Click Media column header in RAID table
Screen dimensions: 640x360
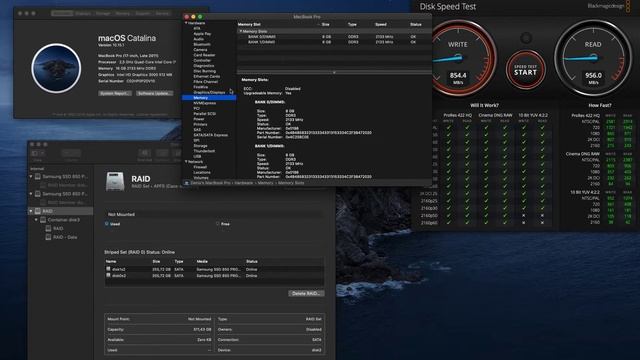point(202,261)
